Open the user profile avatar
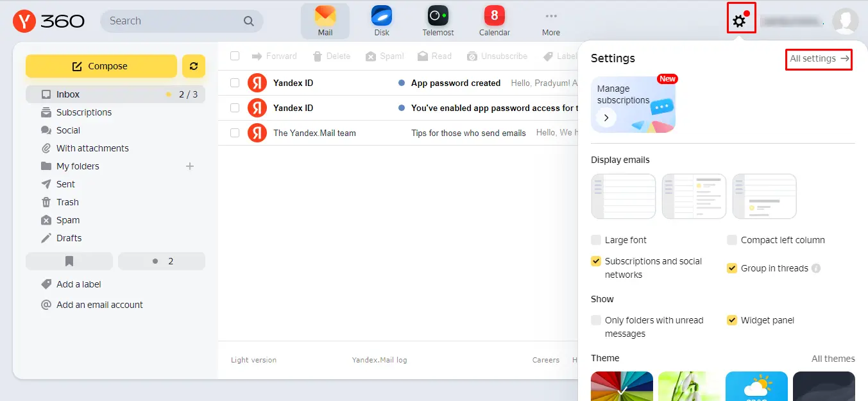The width and height of the screenshot is (868, 401). coord(845,21)
